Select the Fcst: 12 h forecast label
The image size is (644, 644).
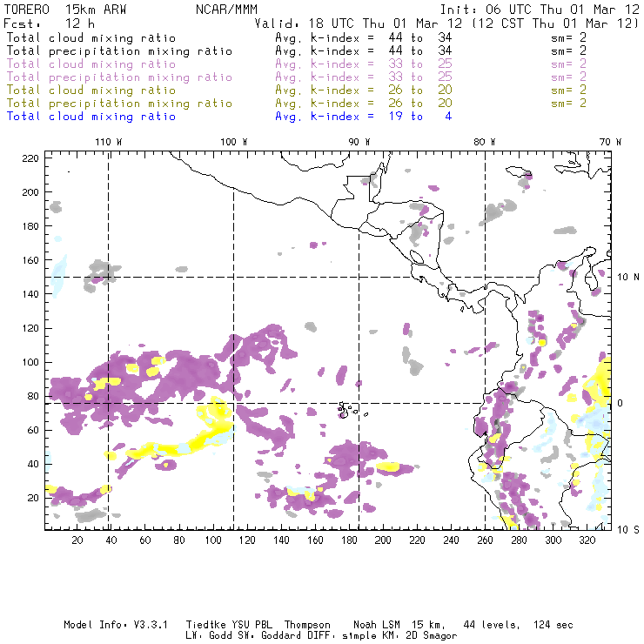(50, 23)
